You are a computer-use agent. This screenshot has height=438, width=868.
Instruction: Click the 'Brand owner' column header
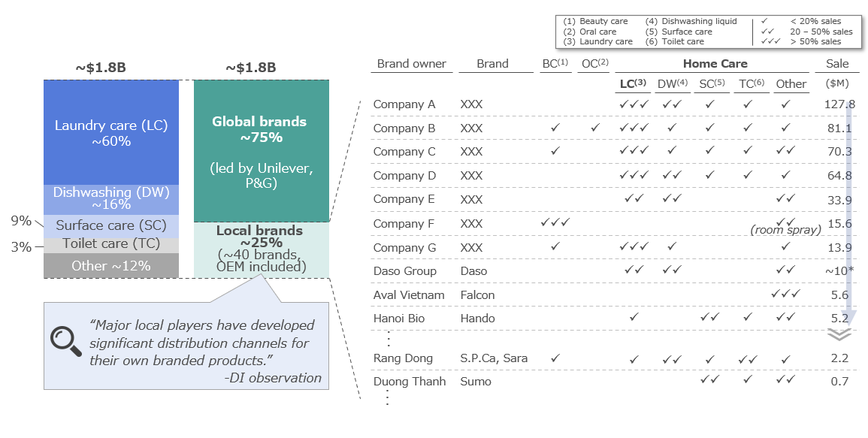pos(411,64)
